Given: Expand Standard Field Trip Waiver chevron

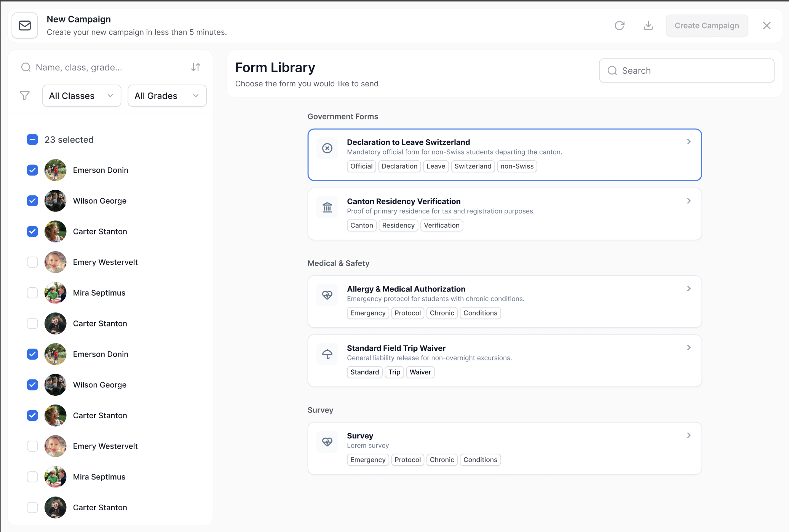Looking at the screenshot, I should (x=689, y=347).
